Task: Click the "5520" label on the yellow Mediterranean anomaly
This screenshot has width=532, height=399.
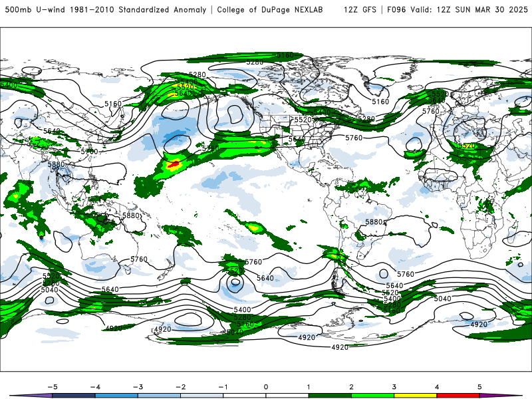Action: tap(467, 146)
